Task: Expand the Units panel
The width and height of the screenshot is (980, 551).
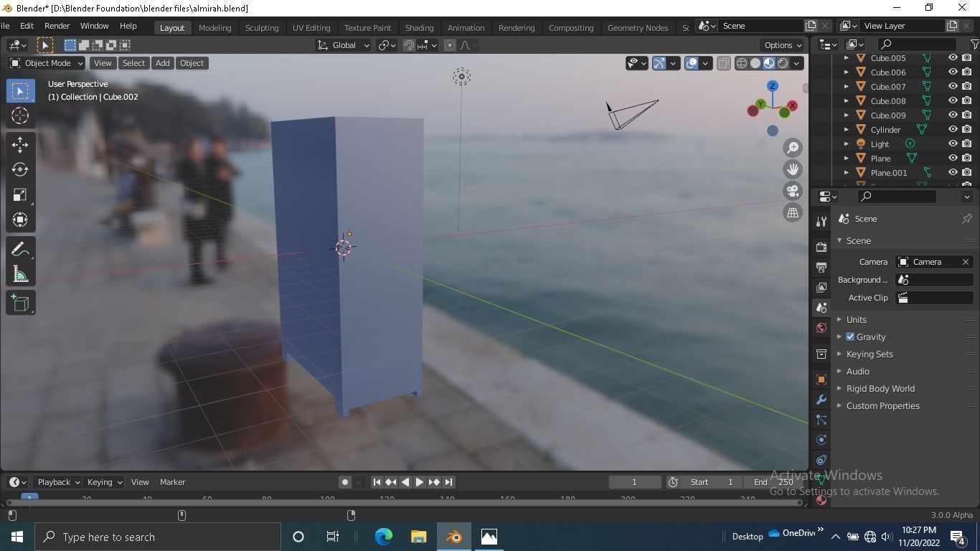Action: [x=856, y=320]
